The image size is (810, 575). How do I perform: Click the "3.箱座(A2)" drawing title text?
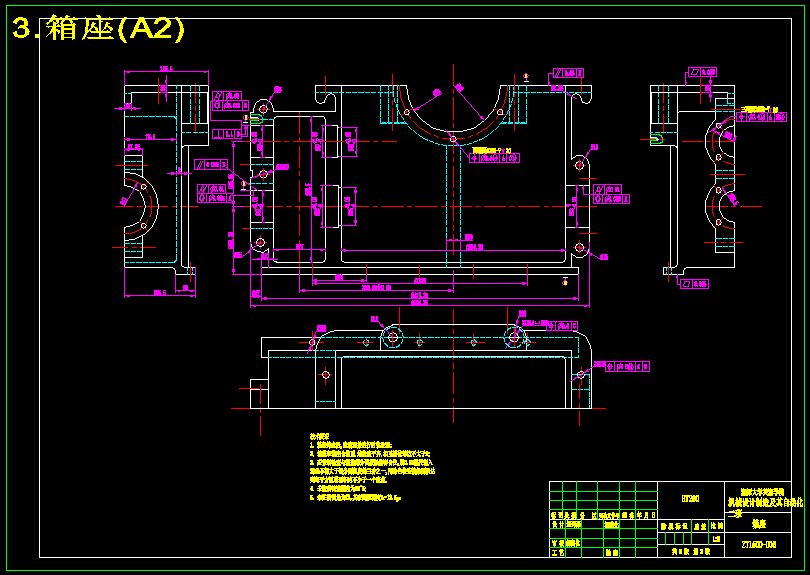pyautogui.click(x=98, y=28)
